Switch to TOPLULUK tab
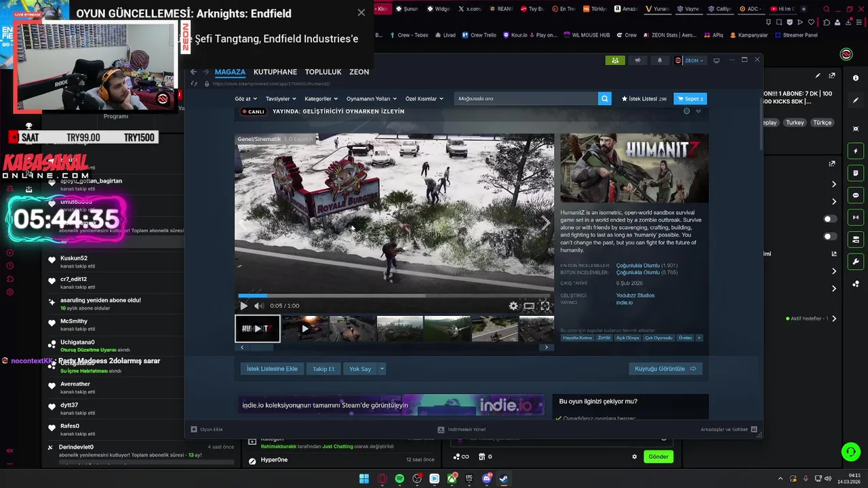The width and height of the screenshot is (868, 488). tap(323, 72)
